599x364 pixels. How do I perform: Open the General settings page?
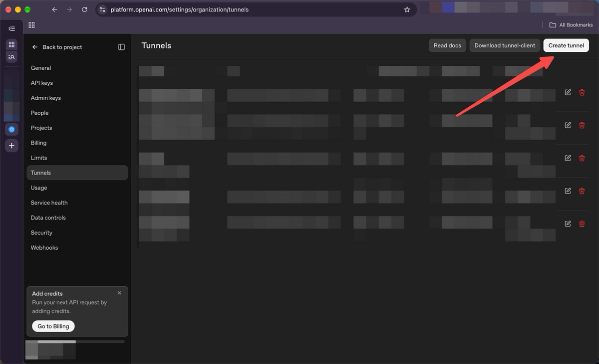pos(77,68)
